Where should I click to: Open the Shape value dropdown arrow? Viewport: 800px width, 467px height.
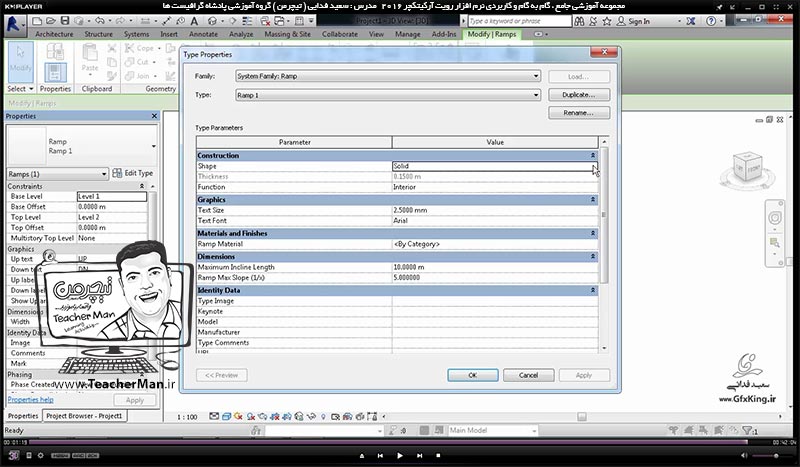[x=594, y=166]
